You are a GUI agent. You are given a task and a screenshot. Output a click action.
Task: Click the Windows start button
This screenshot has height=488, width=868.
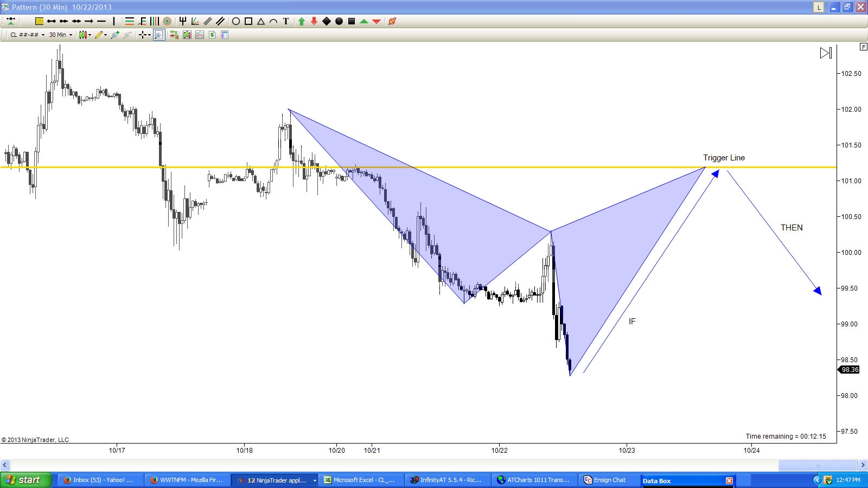click(x=26, y=480)
